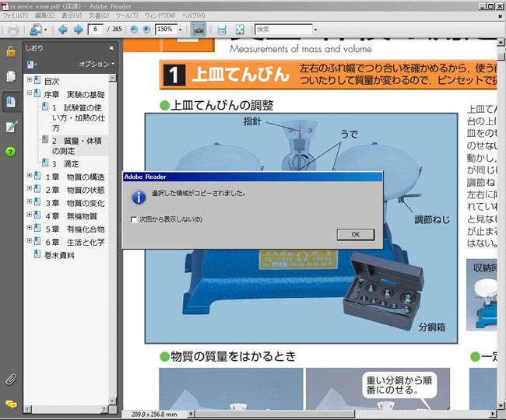Click the print icon in toolbar
Screen dimensions: 506x420
pos(13,30)
